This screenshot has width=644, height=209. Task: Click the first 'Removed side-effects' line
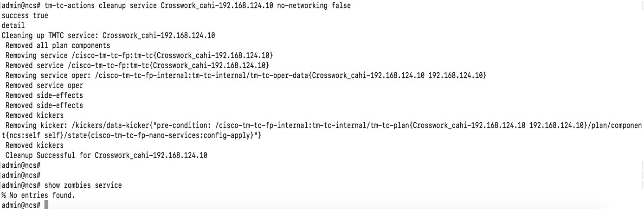pos(44,95)
